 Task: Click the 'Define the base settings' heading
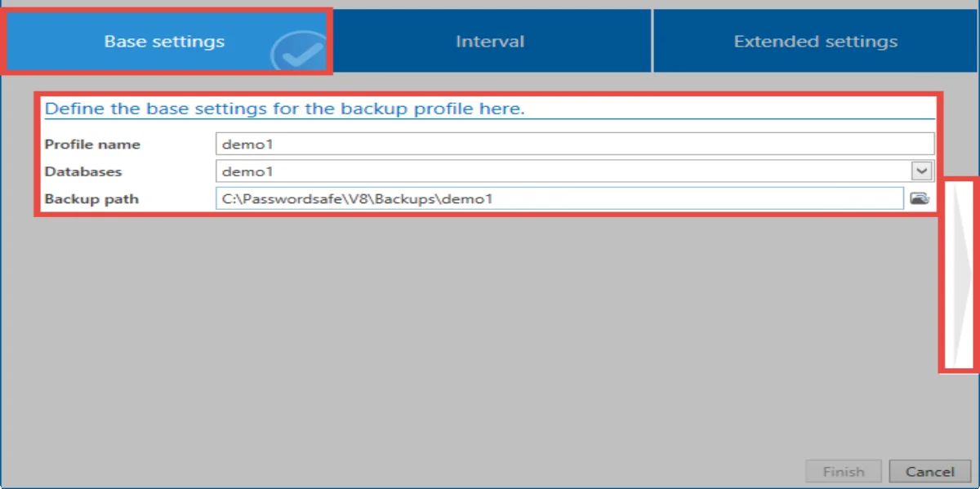pyautogui.click(x=284, y=109)
